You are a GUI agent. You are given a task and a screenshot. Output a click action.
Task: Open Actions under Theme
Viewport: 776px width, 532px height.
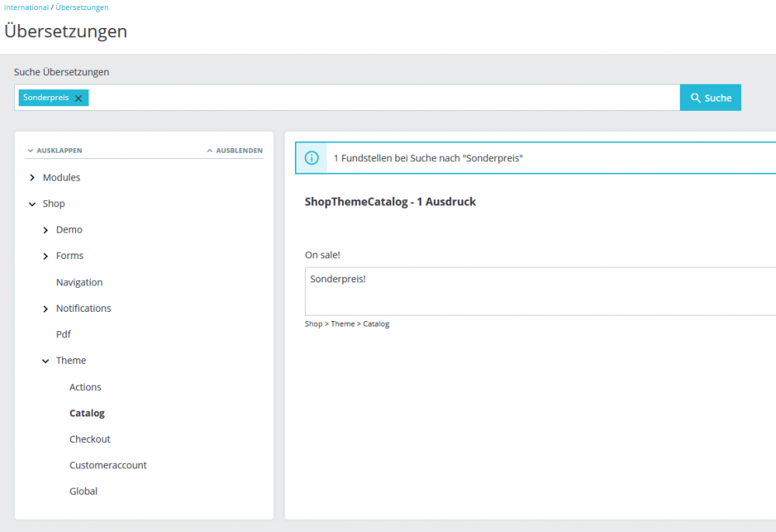tap(85, 387)
